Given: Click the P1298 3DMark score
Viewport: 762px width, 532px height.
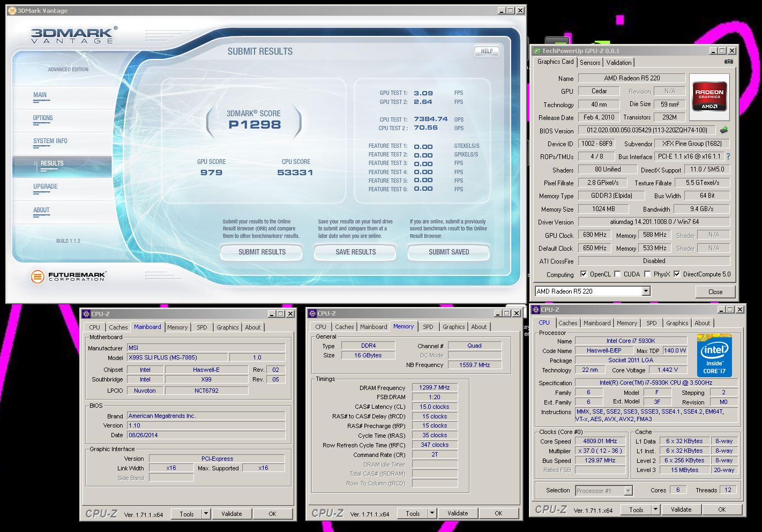Looking at the screenshot, I should click(x=255, y=125).
